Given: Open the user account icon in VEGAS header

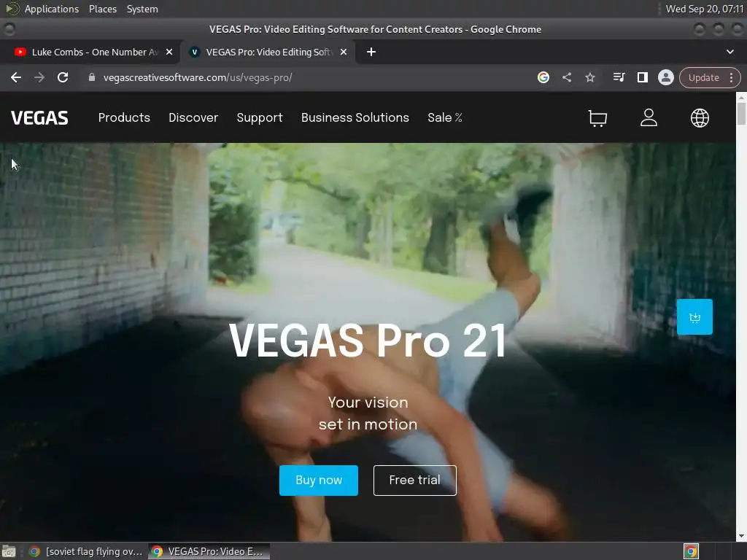Looking at the screenshot, I should (649, 117).
